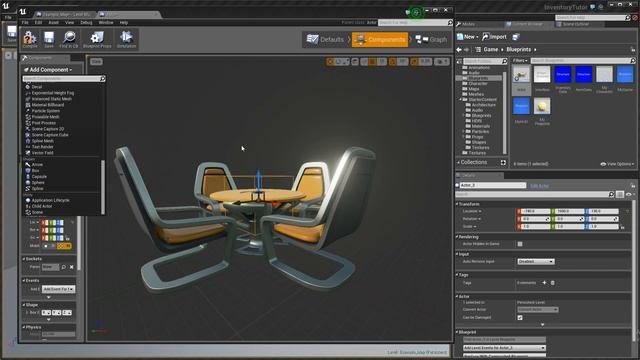Click search icon in Details search field
This screenshot has width=640, height=360.
(x=611, y=195)
